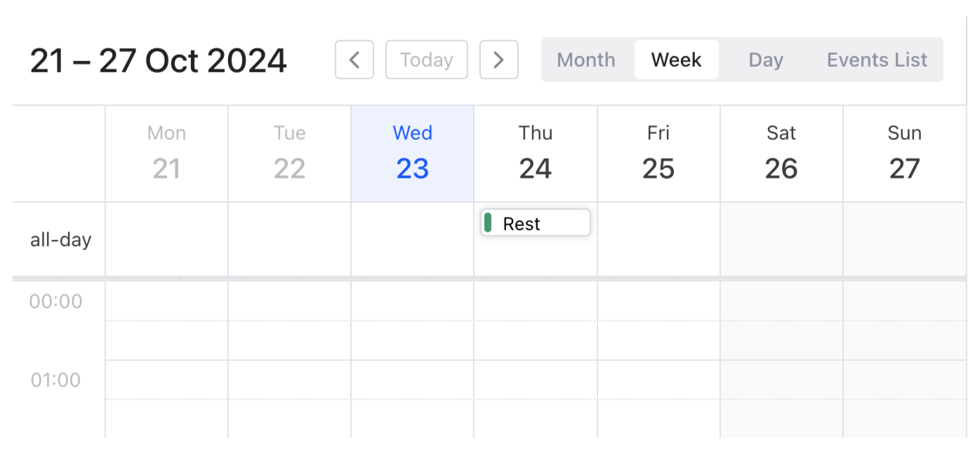Image resolution: width=980 pixels, height=455 pixels.
Task: Open the Events List view tab
Action: pyautogui.click(x=877, y=60)
